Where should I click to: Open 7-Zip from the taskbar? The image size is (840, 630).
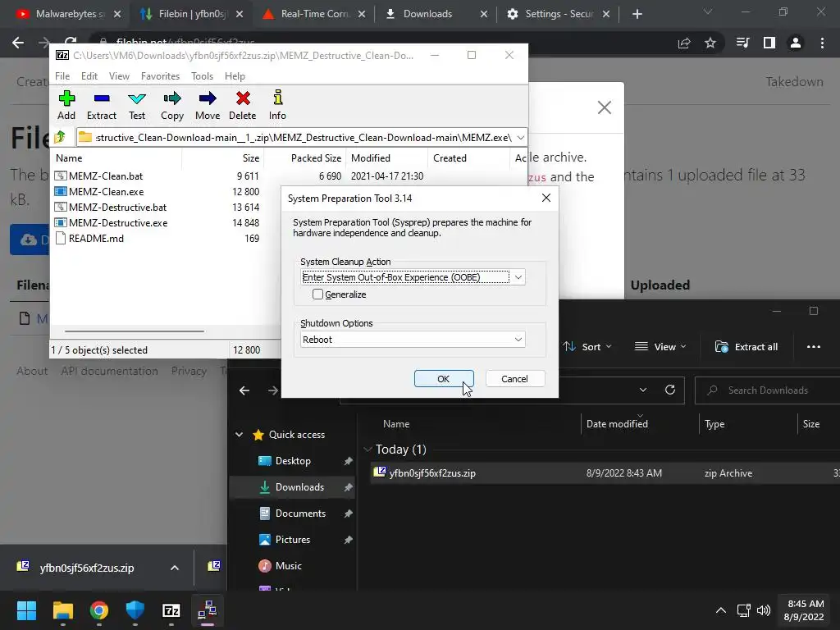click(x=171, y=610)
